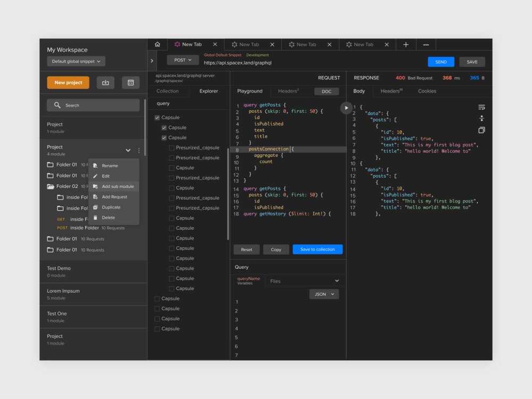Open the POST method dropdown
Image resolution: width=532 pixels, height=399 pixels.
click(182, 60)
